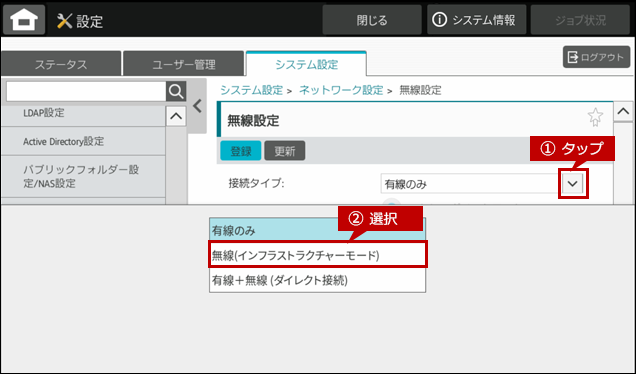This screenshot has width=636, height=374.
Task: Open パブリックフォルダー設定/NAS設定 in sidebar
Action: [x=83, y=176]
